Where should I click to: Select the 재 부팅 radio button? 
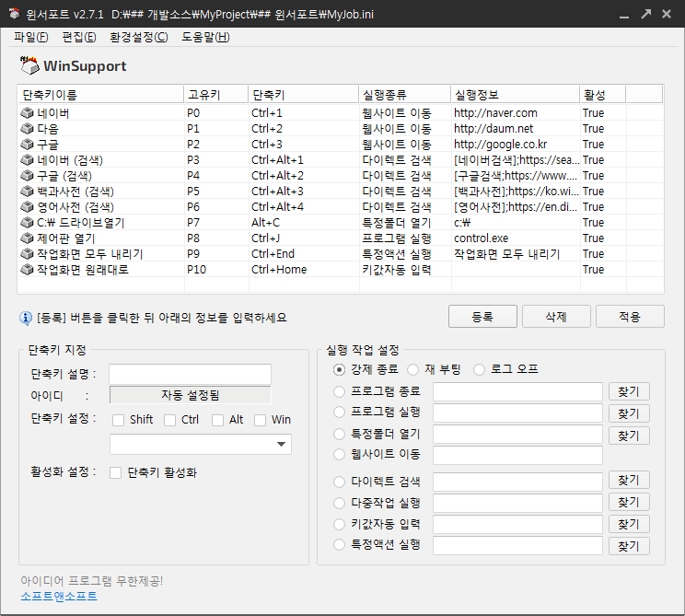point(412,369)
